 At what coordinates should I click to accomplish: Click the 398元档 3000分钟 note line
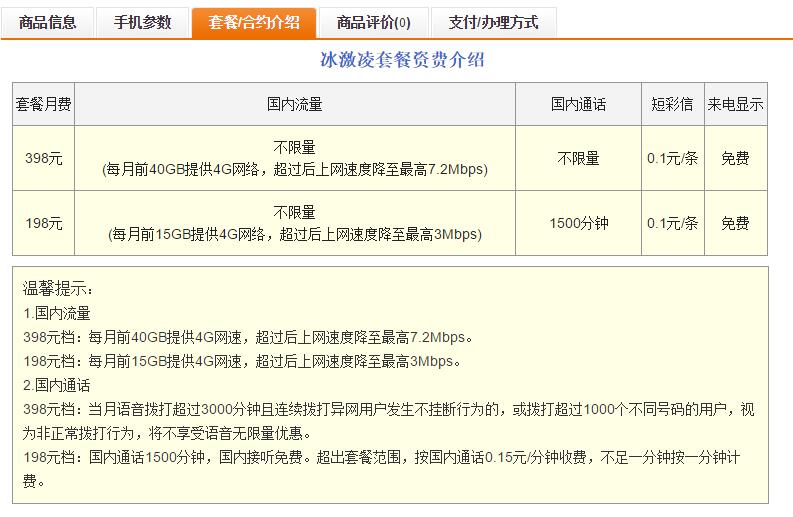pyautogui.click(x=388, y=421)
